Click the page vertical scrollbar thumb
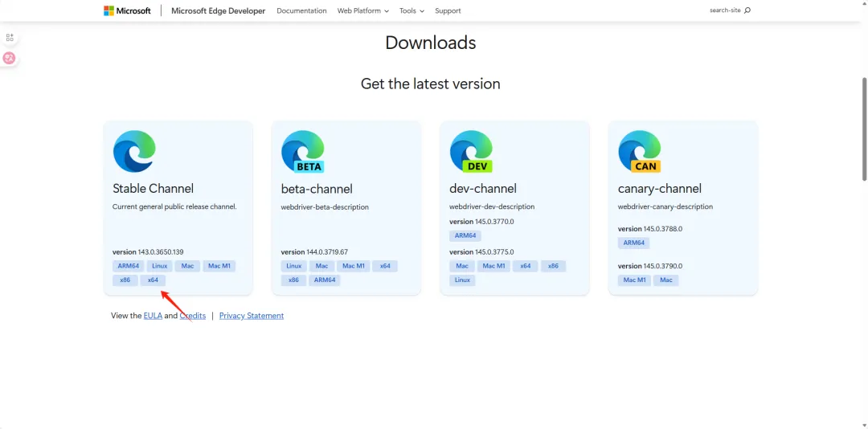868x429 pixels. click(x=865, y=129)
